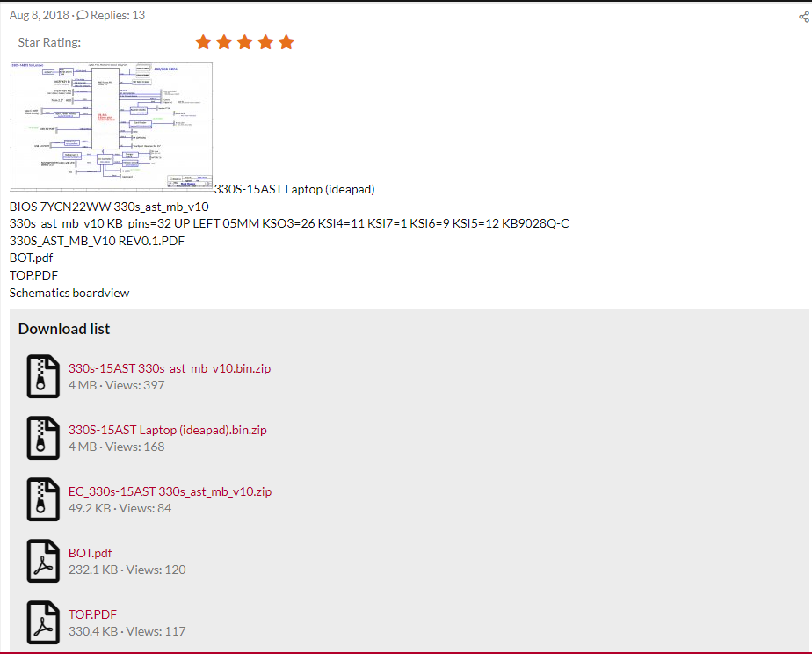Click the Aug 8, 2018 post date

[x=39, y=16]
